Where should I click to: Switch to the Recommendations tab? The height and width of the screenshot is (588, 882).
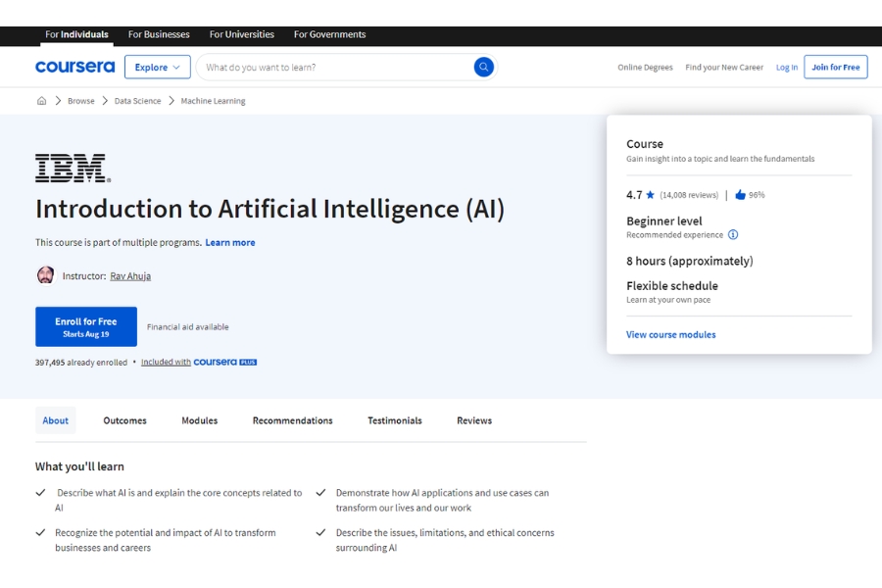click(x=292, y=420)
